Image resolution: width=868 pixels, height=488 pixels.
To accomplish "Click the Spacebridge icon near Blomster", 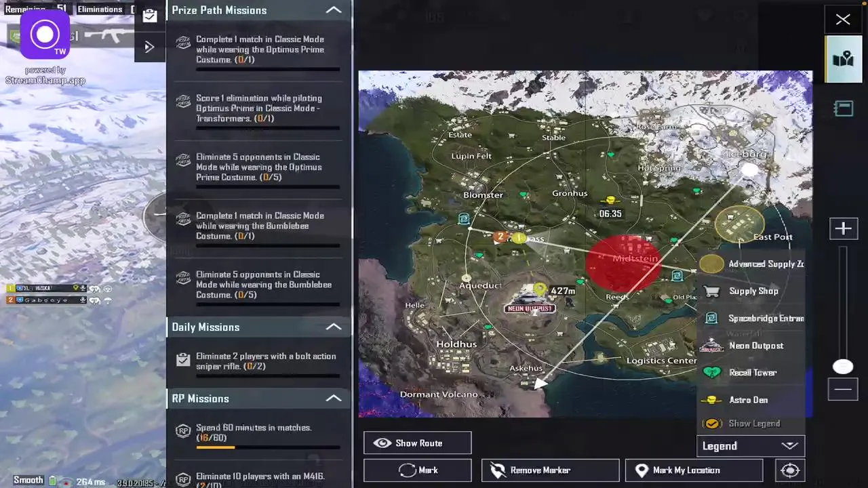I will click(464, 219).
